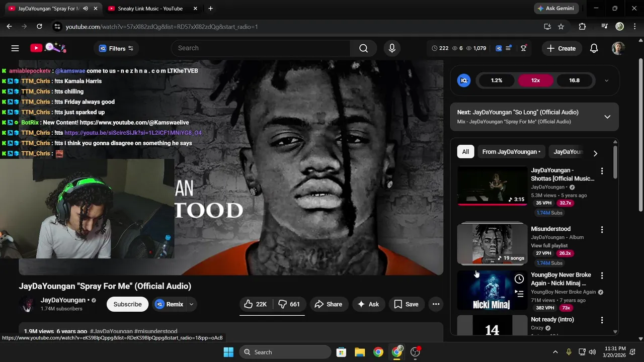
Task: Click the round blue vidIQ panel icon
Action: 464,80
